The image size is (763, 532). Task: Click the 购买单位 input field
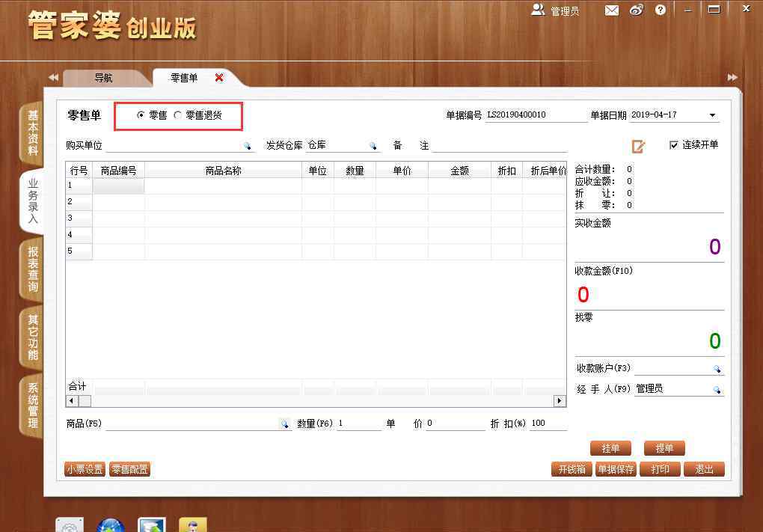[x=174, y=146]
